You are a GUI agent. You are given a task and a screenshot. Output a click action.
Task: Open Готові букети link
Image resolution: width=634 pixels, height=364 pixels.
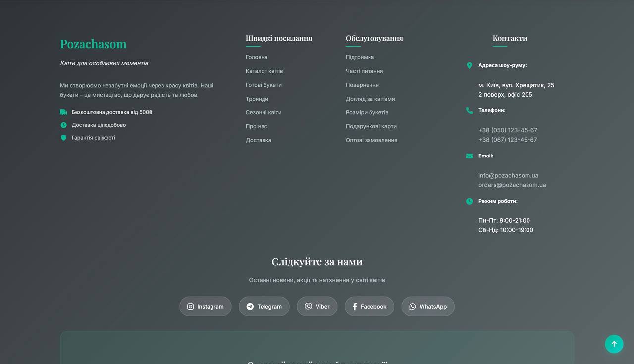pyautogui.click(x=264, y=85)
